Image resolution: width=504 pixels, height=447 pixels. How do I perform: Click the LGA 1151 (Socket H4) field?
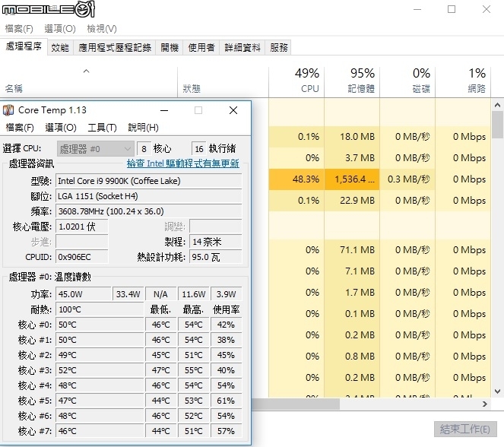[x=148, y=196]
